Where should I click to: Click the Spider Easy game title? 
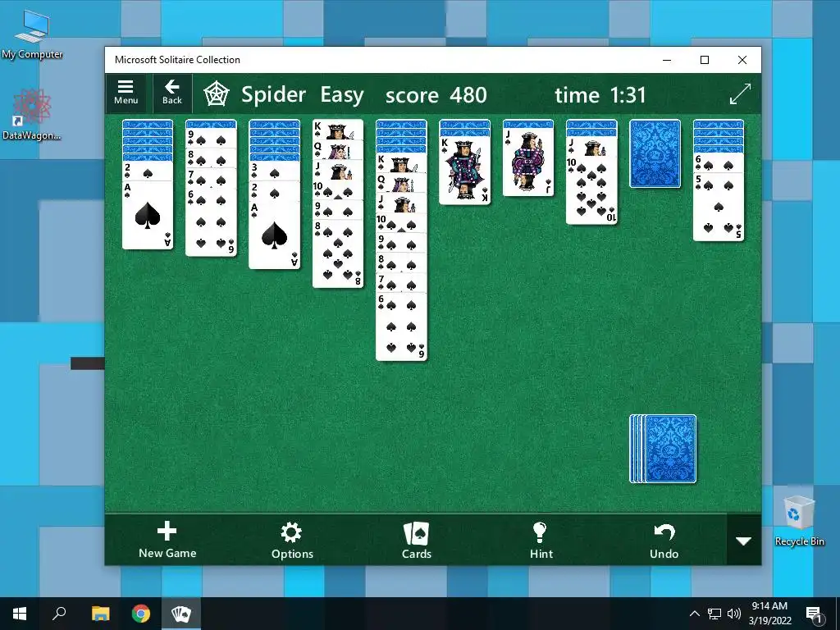(x=302, y=95)
